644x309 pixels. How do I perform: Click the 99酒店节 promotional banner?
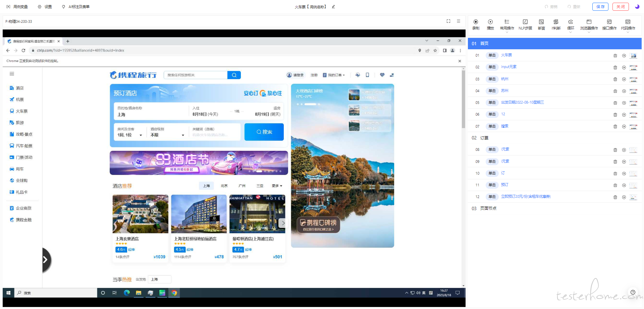click(x=199, y=163)
